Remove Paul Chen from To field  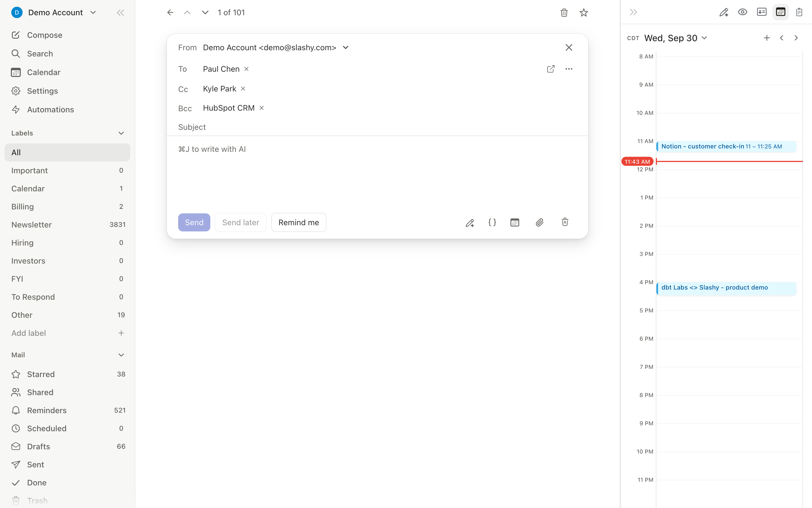pos(246,69)
